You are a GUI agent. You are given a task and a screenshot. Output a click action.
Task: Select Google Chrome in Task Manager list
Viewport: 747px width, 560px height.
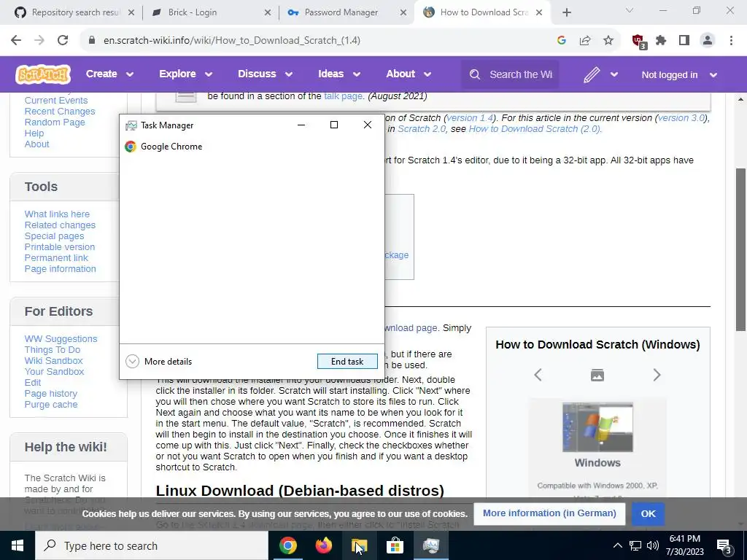252,147
